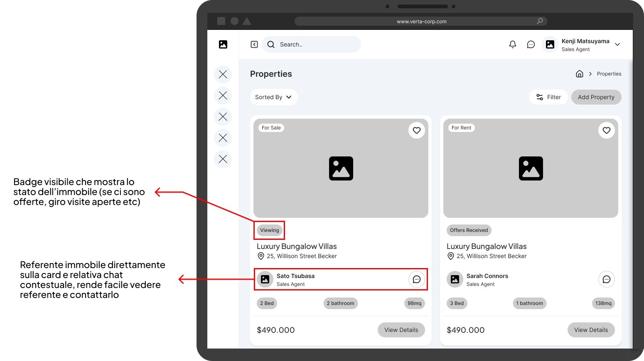Collapse the sidebar with the arrow icon

(254, 44)
